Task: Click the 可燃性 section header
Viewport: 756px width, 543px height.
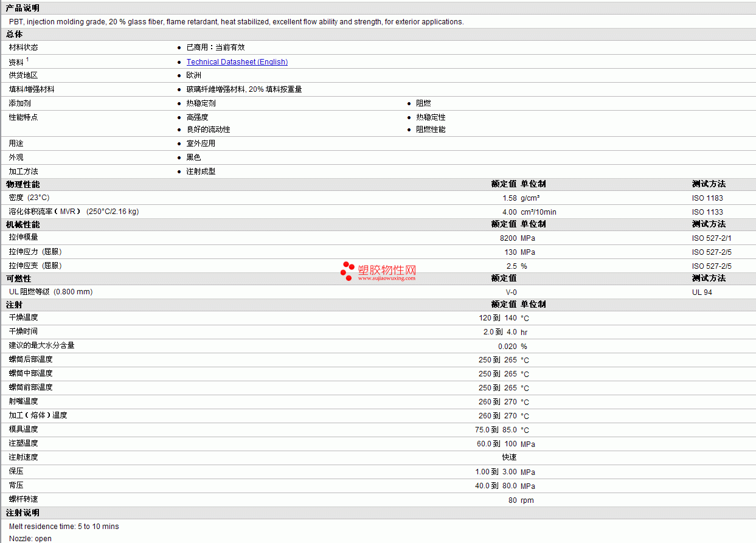Action: point(18,278)
